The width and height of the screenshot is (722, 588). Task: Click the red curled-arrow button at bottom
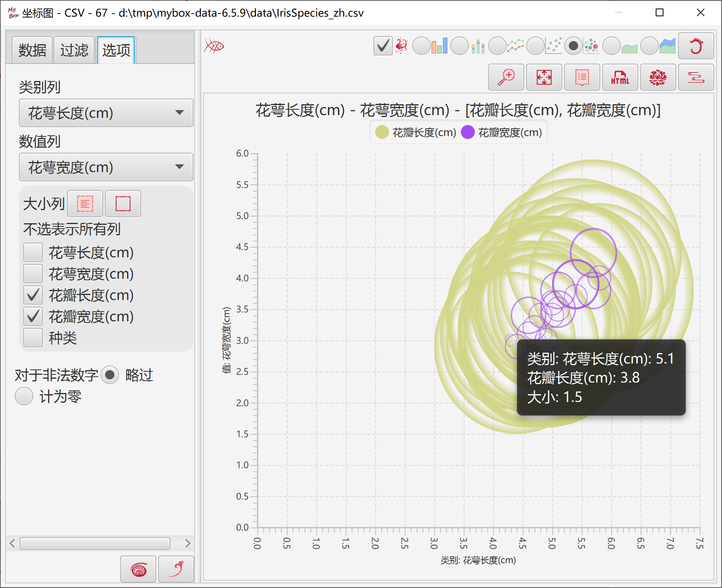pos(176,569)
